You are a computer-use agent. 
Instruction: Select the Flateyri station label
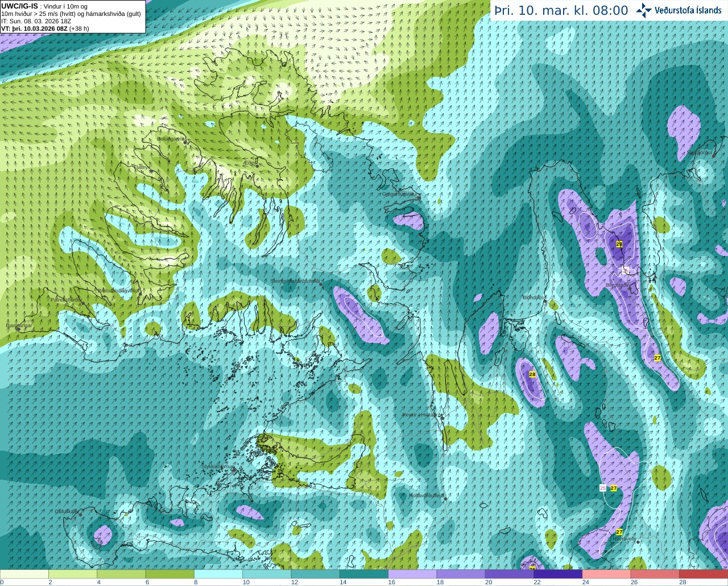coord(142,167)
